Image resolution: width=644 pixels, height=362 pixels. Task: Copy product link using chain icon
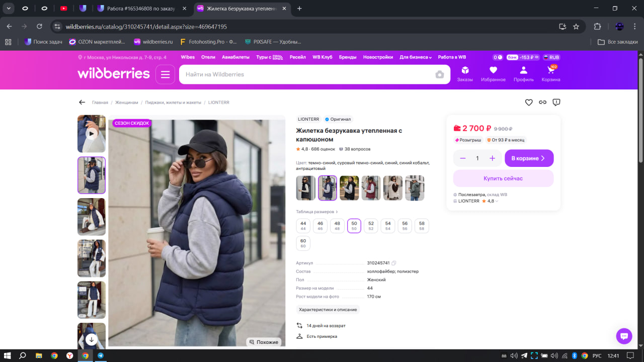coord(542,103)
